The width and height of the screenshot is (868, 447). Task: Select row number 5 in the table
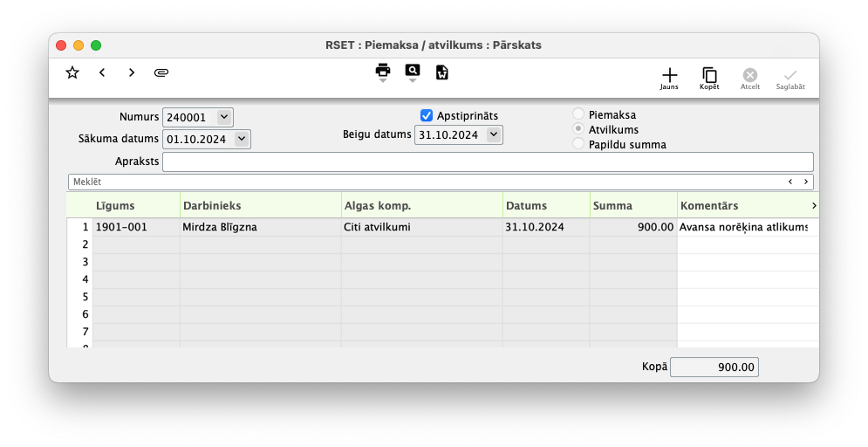pos(85,297)
